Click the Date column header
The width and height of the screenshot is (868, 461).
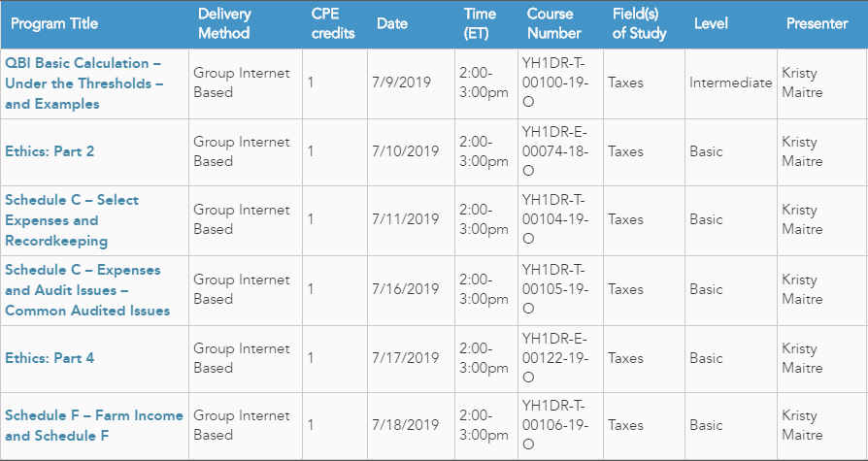[x=392, y=24]
